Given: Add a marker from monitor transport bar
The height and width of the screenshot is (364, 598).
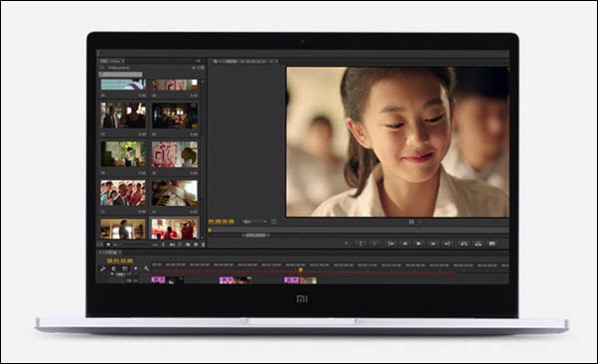Looking at the screenshot, I should pyautogui.click(x=346, y=243).
